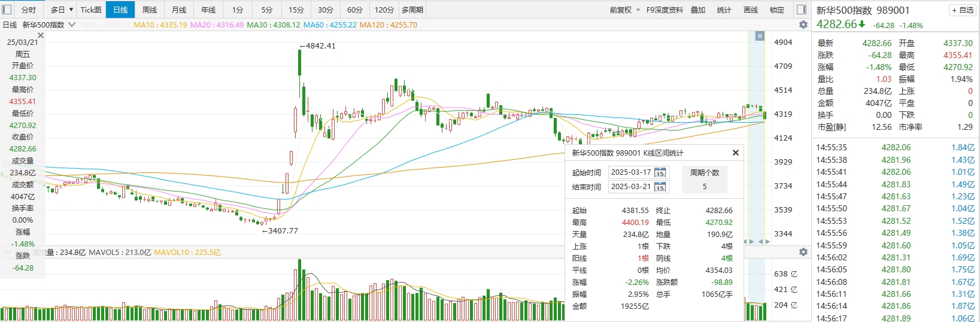
Task: Close the left data tooltip panel
Action: 41,36
